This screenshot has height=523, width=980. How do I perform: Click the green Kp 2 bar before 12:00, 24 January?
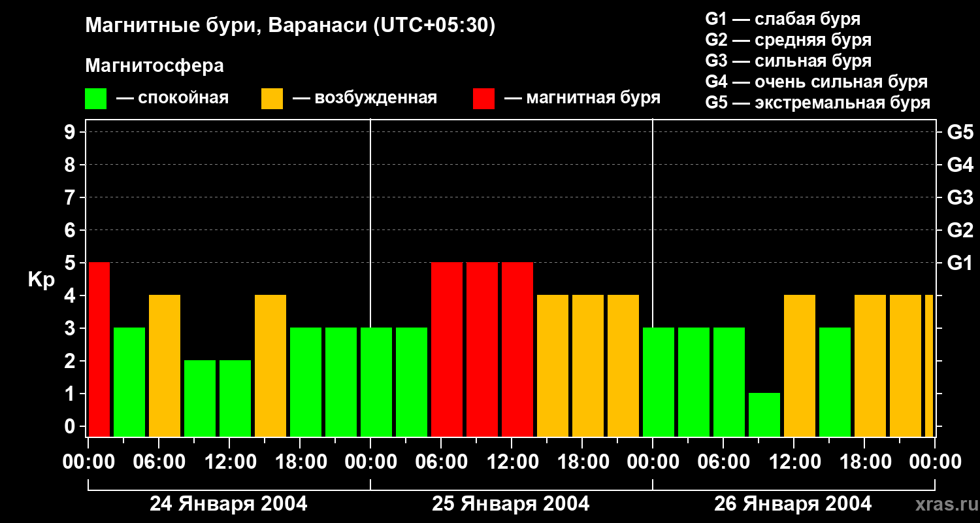click(200, 398)
